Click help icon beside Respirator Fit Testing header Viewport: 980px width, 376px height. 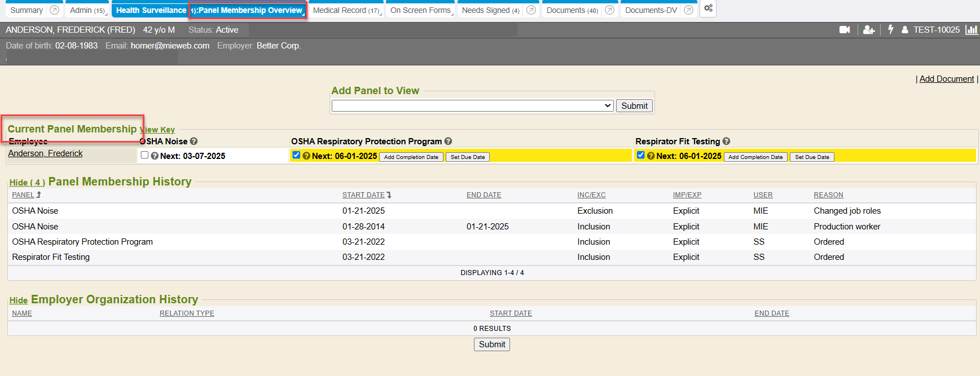point(726,141)
